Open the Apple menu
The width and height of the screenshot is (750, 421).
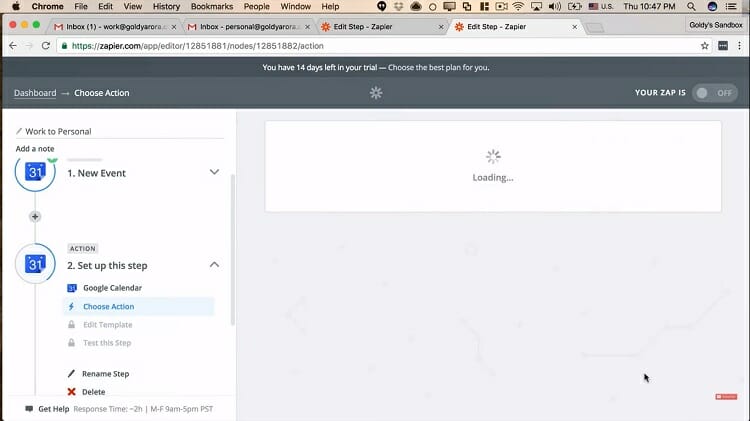(x=16, y=6)
